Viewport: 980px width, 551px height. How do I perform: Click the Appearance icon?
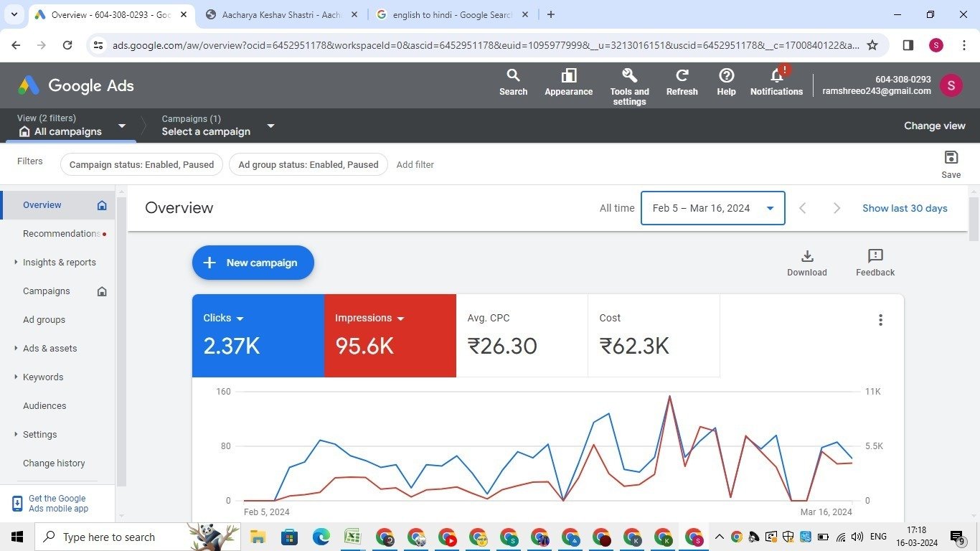coord(568,76)
